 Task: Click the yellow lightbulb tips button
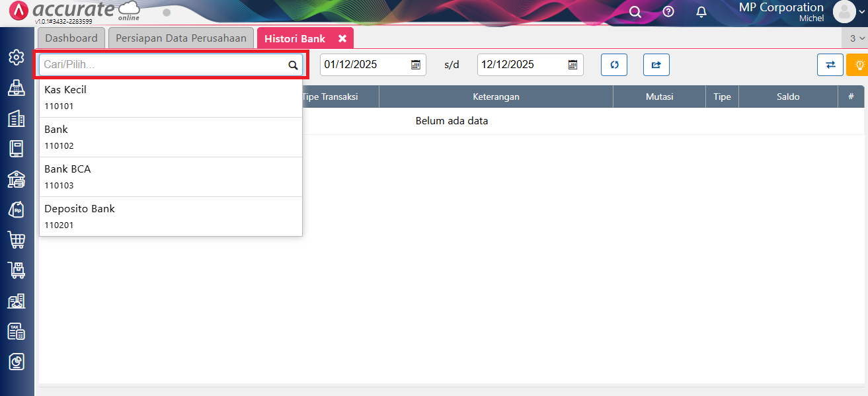coord(859,65)
